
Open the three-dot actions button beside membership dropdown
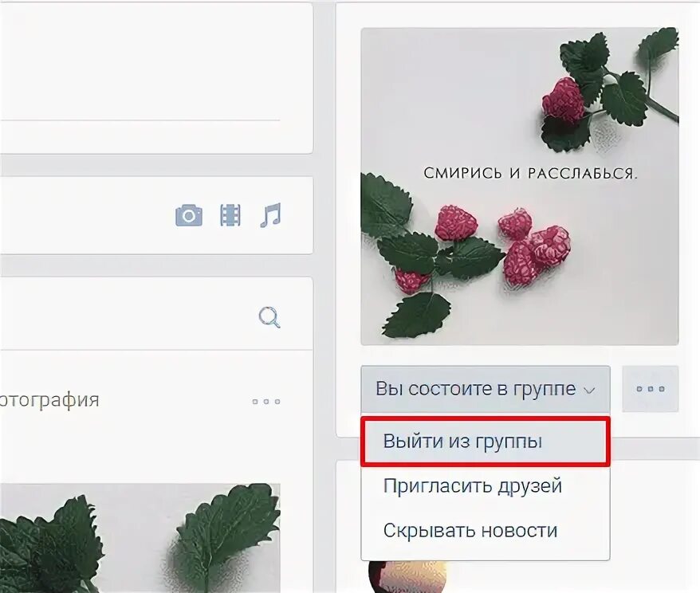click(651, 389)
